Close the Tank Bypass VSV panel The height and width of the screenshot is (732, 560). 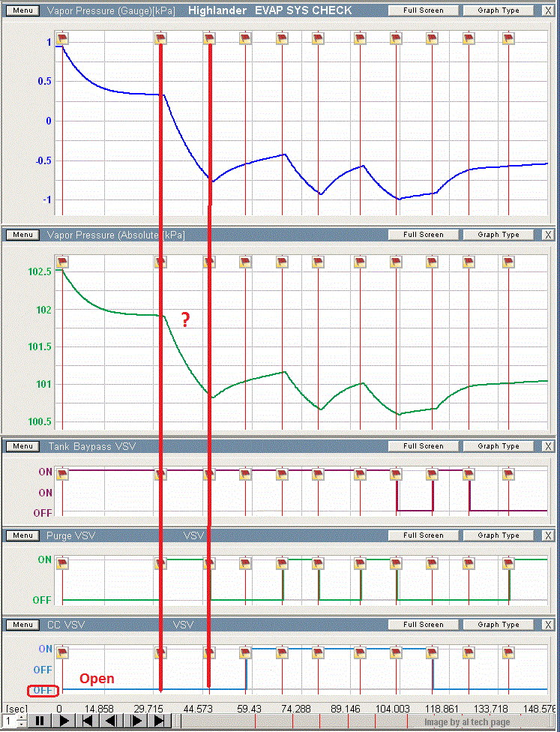547,446
